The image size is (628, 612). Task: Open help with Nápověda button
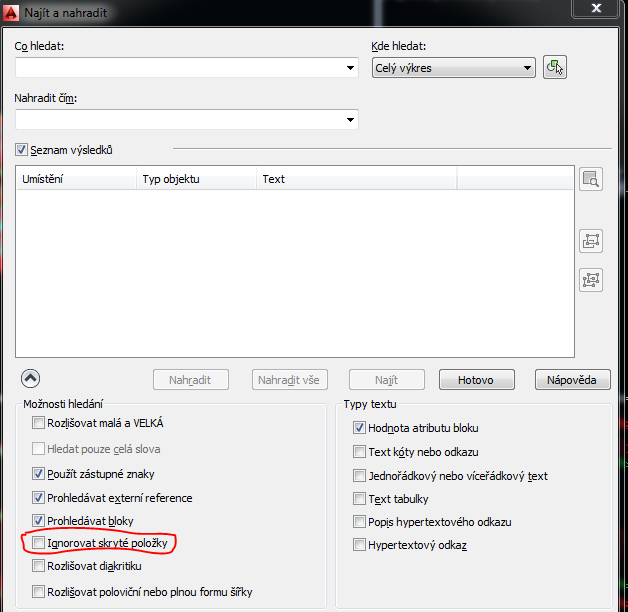572,380
